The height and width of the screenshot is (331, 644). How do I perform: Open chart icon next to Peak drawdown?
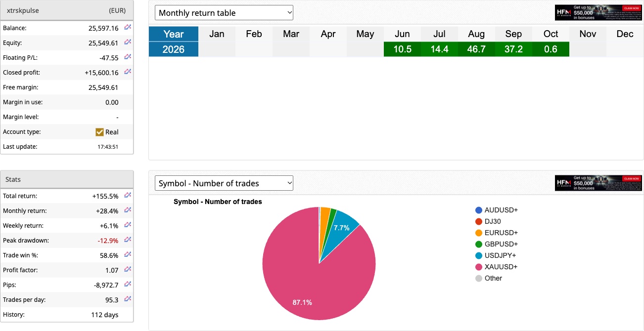tap(128, 240)
